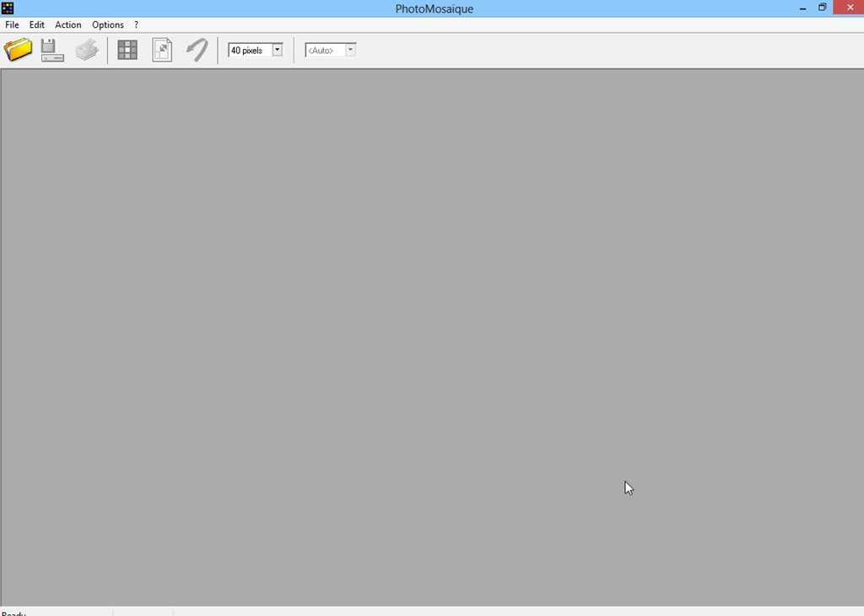Minimize the PhotoMosaique window
This screenshot has width=864, height=616.
pyautogui.click(x=803, y=8)
